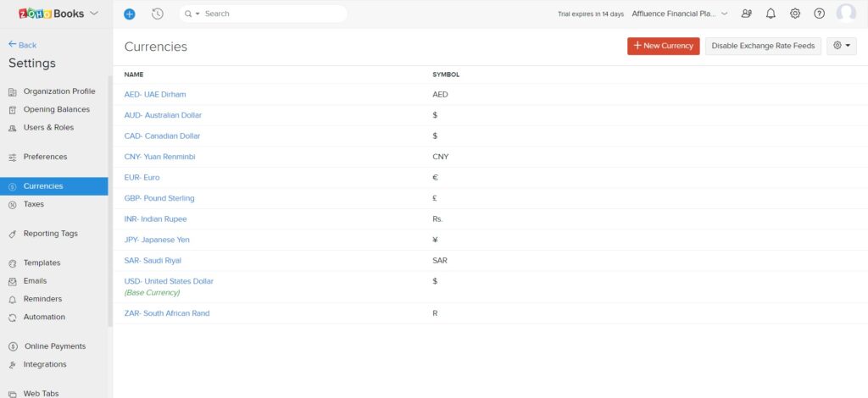868x398 pixels.
Task: Click the SYMBOL column header
Action: pos(446,75)
